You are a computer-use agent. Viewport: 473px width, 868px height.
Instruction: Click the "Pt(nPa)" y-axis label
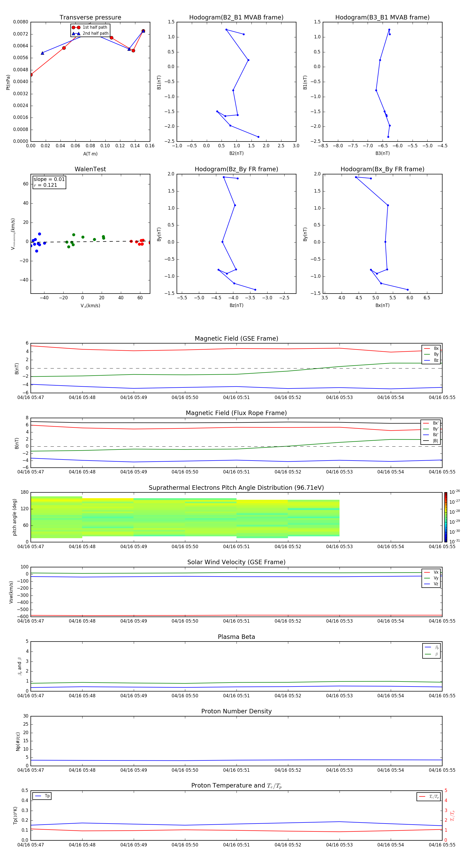8,82
